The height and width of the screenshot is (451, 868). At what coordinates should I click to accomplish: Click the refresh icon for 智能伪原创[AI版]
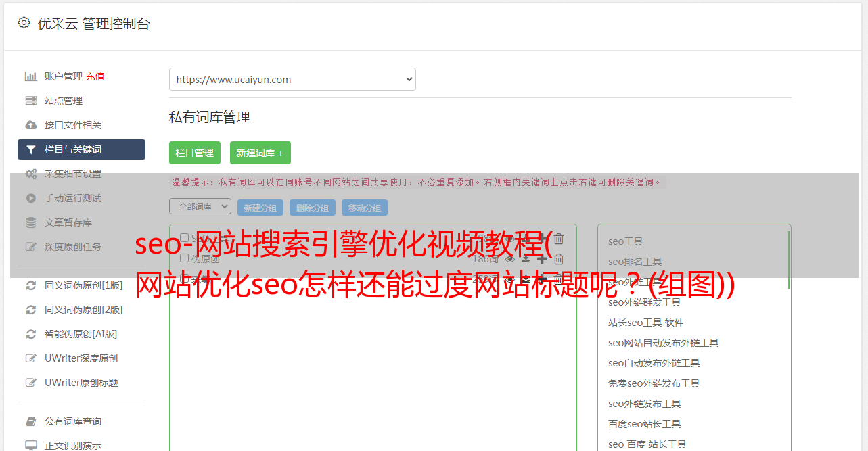pos(31,334)
